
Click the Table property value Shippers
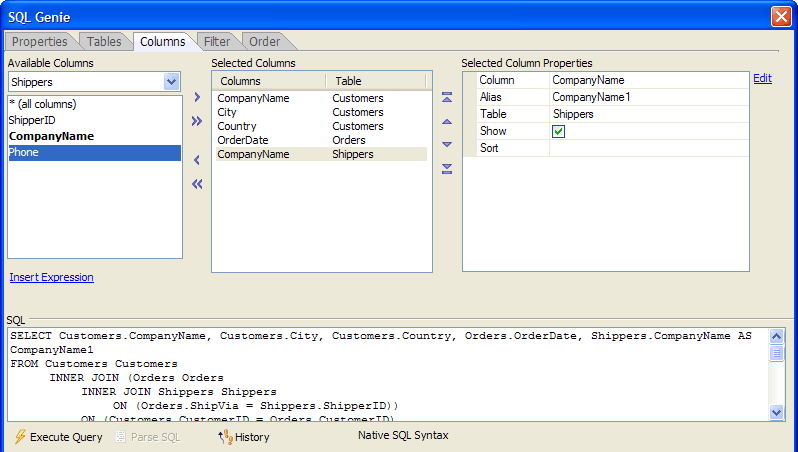click(x=649, y=114)
